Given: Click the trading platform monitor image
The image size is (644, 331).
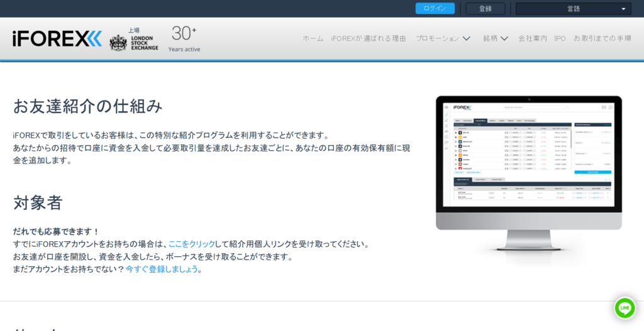Looking at the screenshot, I should (x=528, y=173).
